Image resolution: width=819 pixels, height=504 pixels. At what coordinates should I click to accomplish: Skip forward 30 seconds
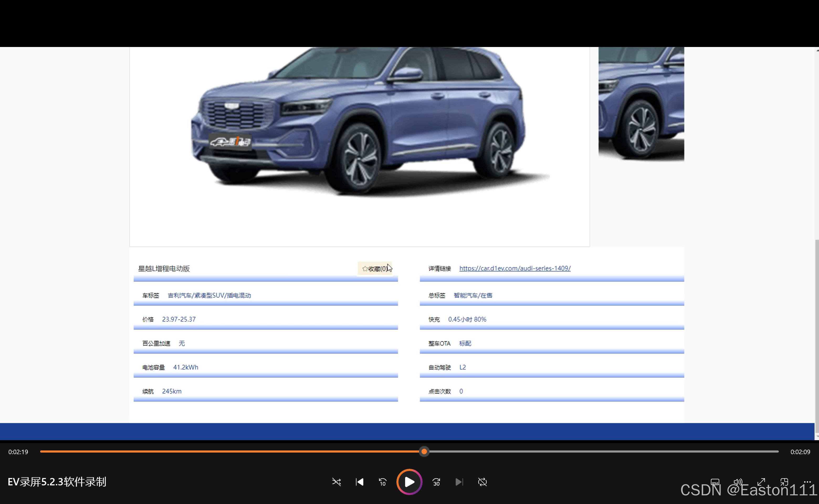[436, 482]
